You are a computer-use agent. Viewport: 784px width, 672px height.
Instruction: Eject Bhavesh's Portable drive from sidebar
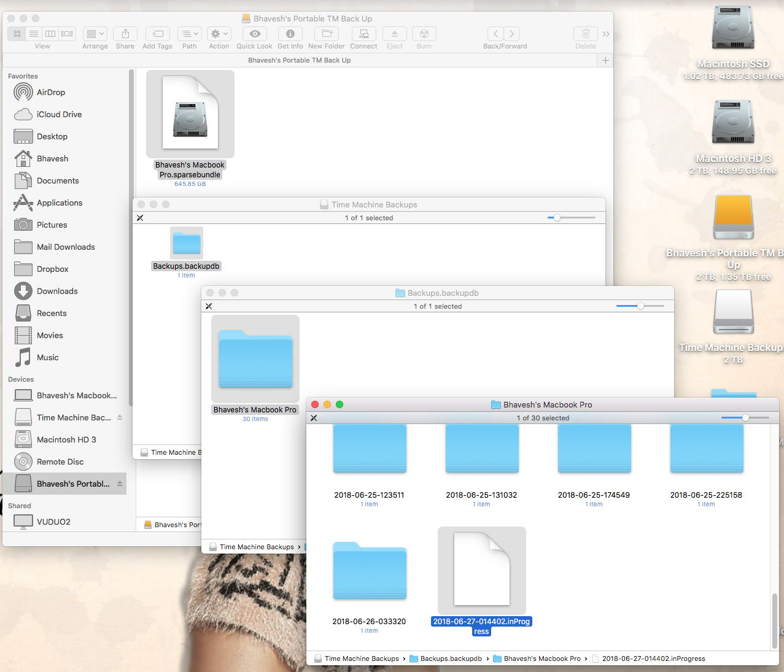120,484
